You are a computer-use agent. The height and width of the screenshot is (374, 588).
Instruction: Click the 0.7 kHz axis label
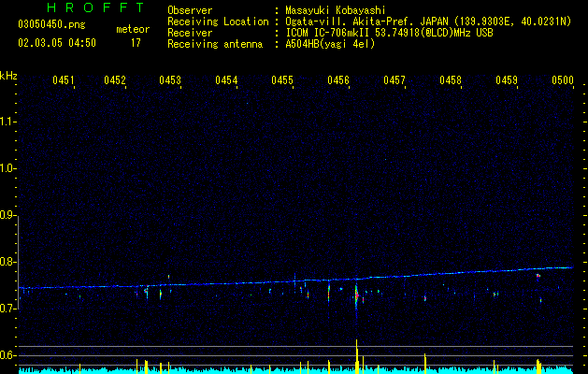pos(7,309)
